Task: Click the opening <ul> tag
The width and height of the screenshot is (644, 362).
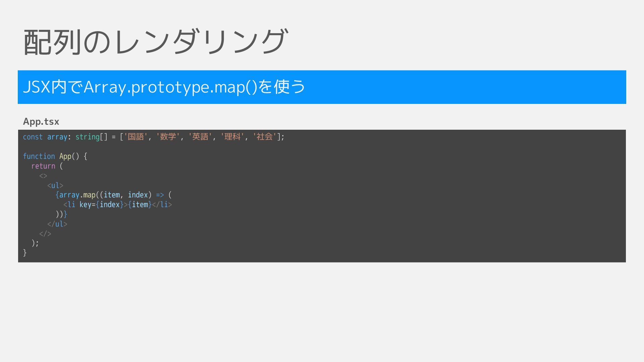Action: point(55,185)
